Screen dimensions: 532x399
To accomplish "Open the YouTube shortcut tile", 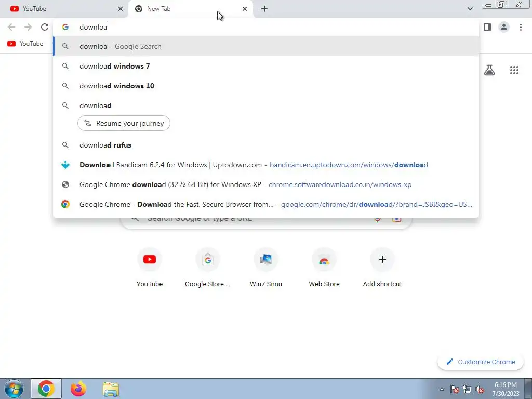I will (150, 268).
